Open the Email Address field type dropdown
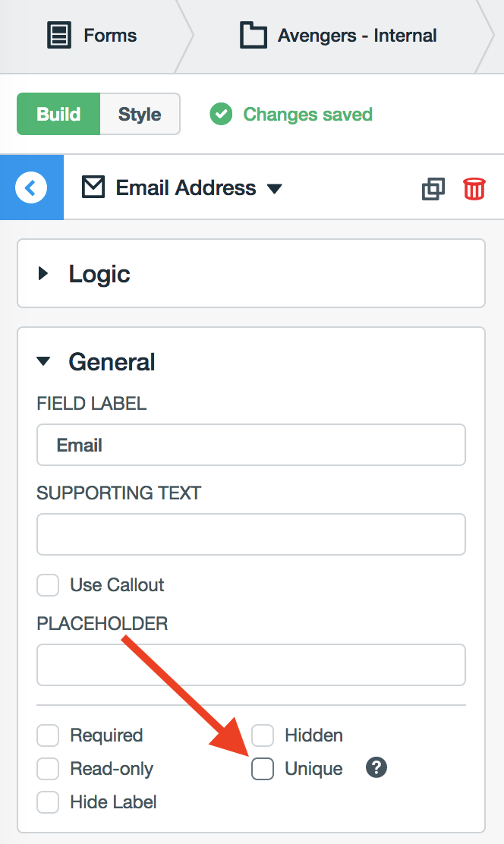Image resolution: width=504 pixels, height=844 pixels. pos(275,187)
